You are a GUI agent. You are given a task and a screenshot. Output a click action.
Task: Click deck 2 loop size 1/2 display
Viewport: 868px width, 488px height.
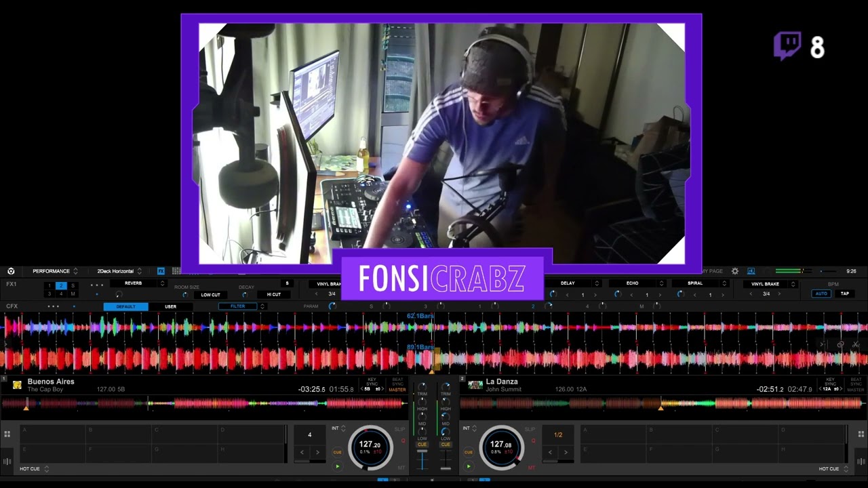pyautogui.click(x=558, y=435)
